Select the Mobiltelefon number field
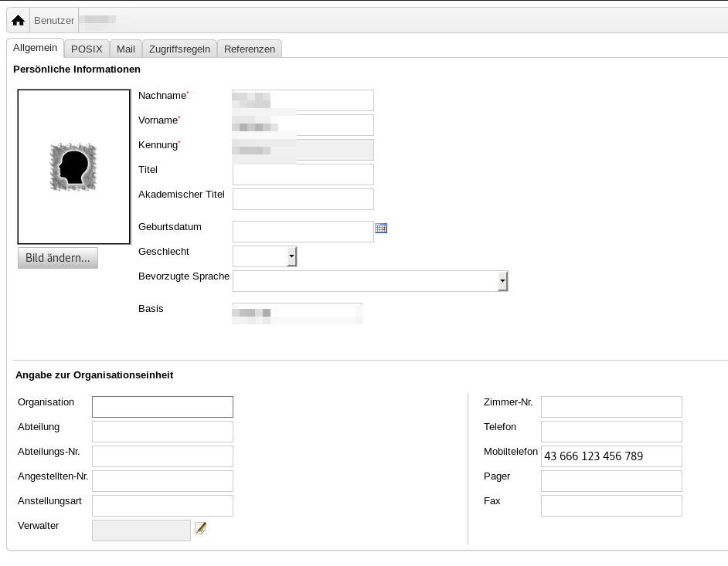This screenshot has height=566, width=728. [x=611, y=456]
